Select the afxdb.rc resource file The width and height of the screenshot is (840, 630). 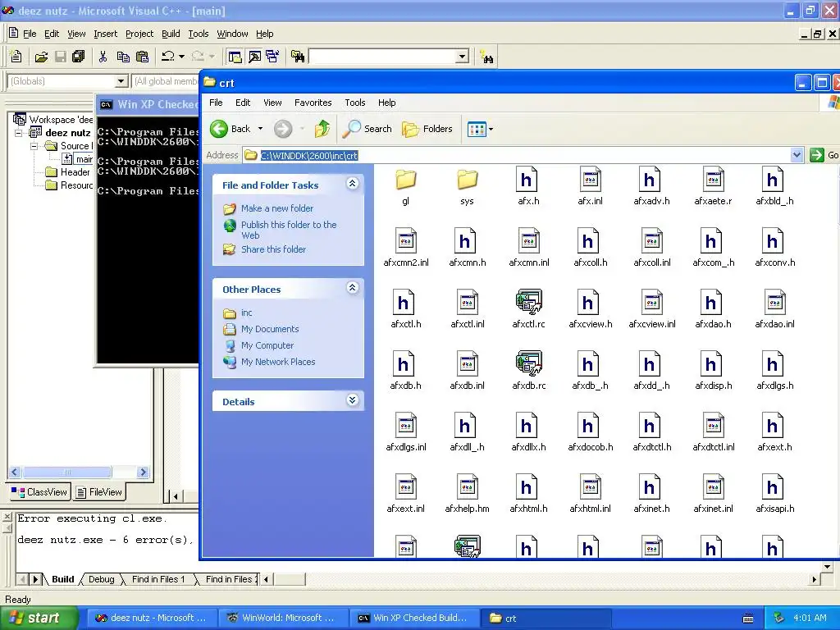(528, 371)
